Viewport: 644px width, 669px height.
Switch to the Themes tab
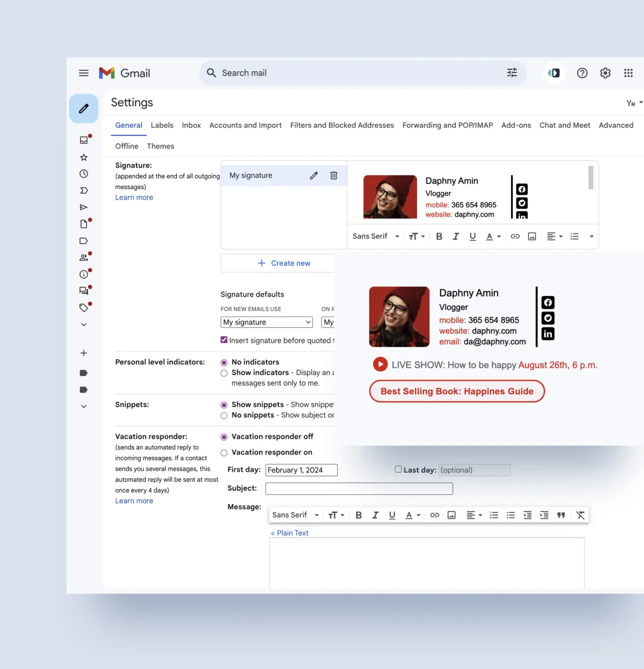click(160, 146)
